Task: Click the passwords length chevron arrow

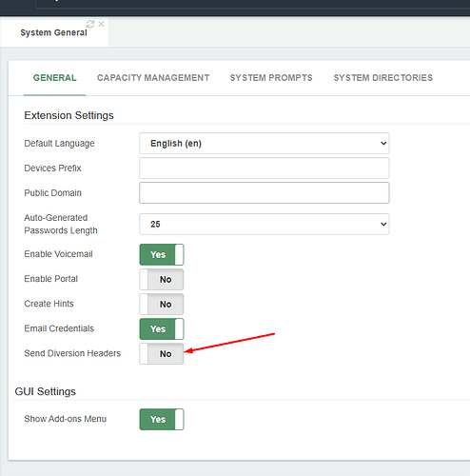Action: 383,224
